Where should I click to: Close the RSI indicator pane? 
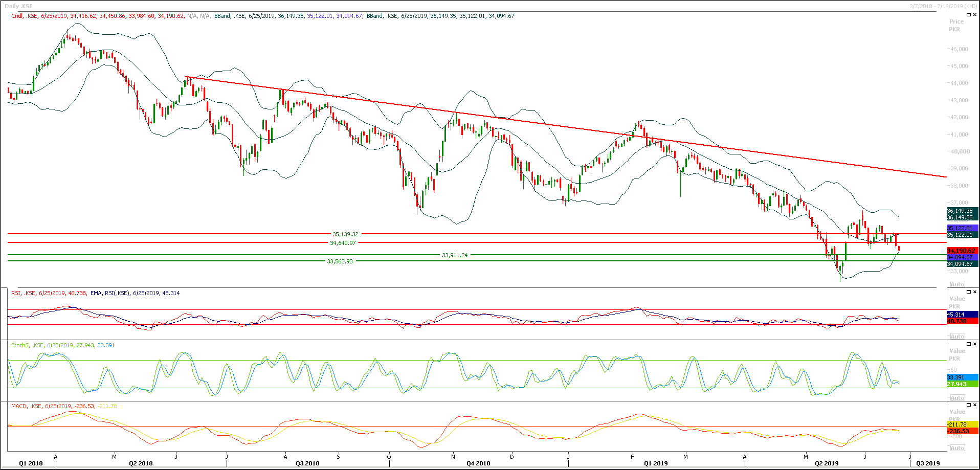tap(975, 293)
